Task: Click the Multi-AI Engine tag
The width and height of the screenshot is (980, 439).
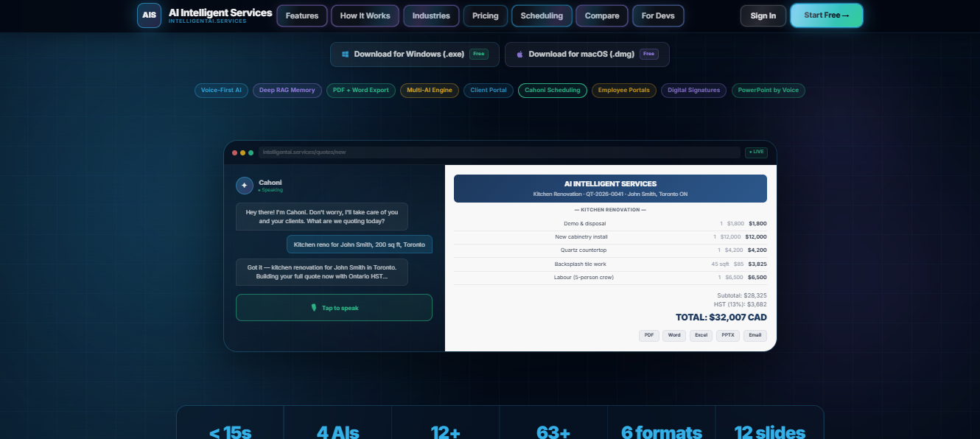Action: (x=430, y=91)
